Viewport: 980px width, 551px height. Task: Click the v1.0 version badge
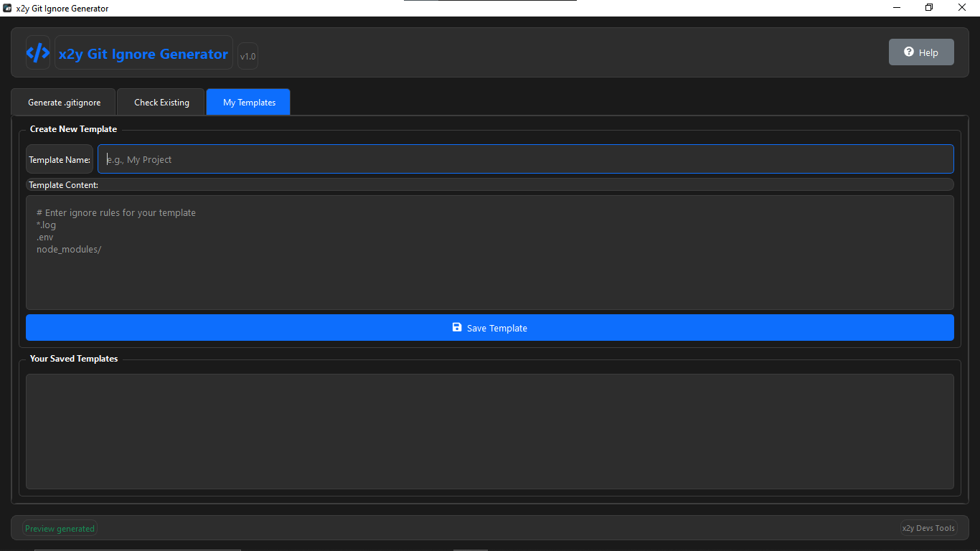[x=248, y=55]
